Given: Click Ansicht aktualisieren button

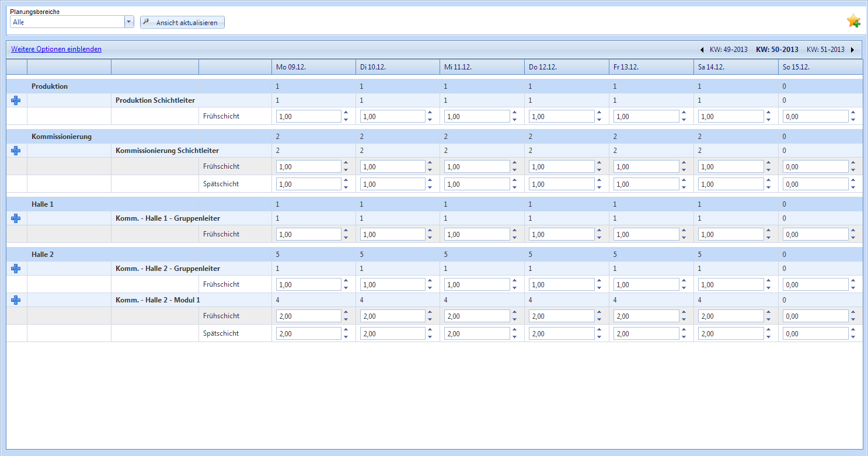Looking at the screenshot, I should tap(182, 22).
